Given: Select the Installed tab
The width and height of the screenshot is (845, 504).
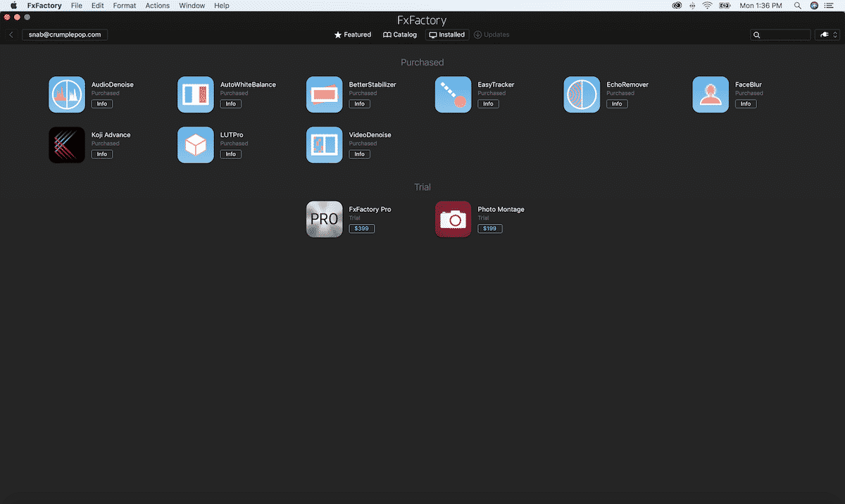Looking at the screenshot, I should point(447,34).
